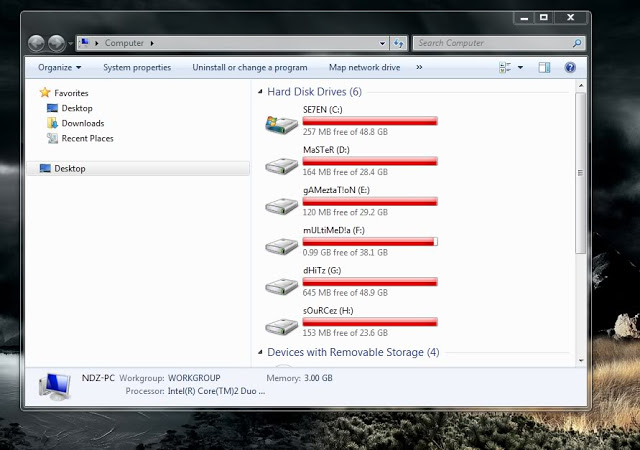Click the MaSTeR (D:) capacity bar
Viewport: 640px width, 450px height.
point(370,161)
